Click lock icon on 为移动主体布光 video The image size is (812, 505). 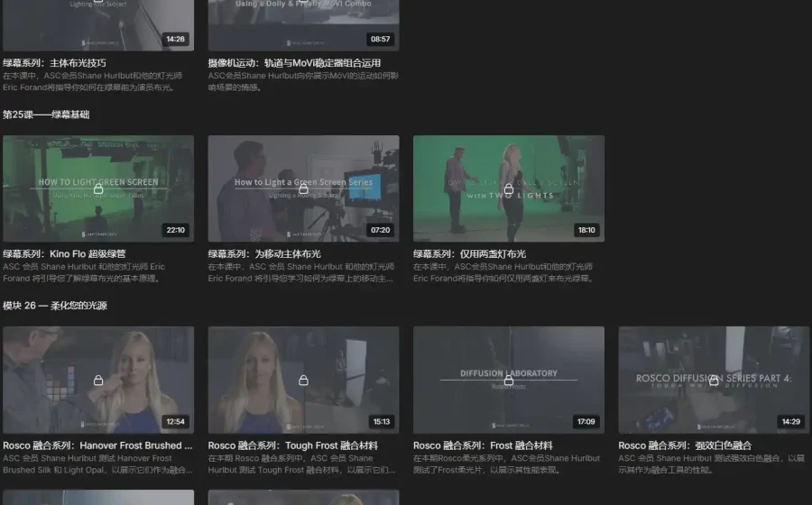(x=303, y=188)
